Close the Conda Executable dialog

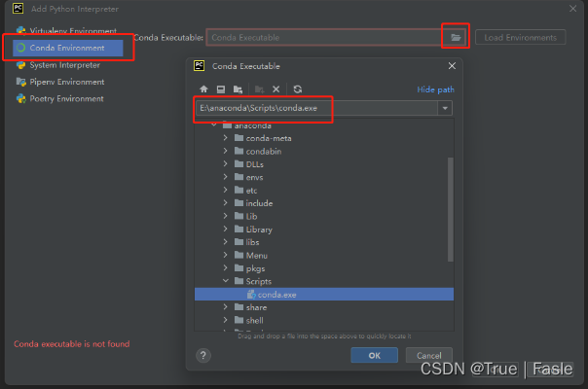point(452,66)
